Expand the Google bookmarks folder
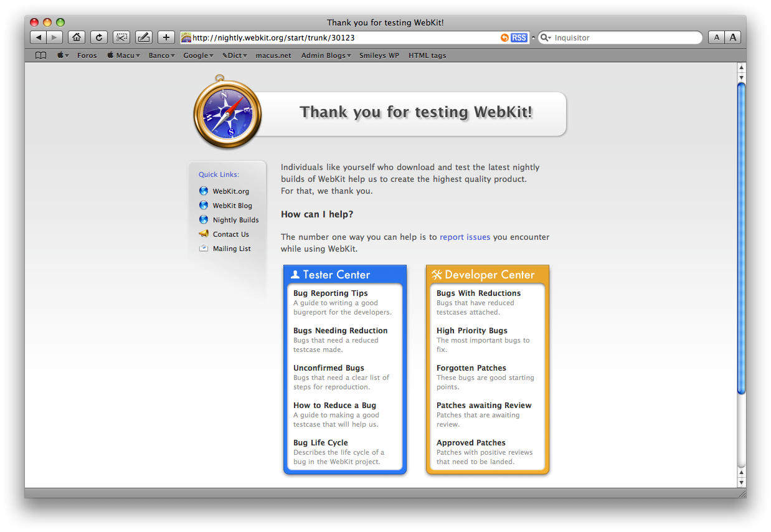 click(x=198, y=55)
